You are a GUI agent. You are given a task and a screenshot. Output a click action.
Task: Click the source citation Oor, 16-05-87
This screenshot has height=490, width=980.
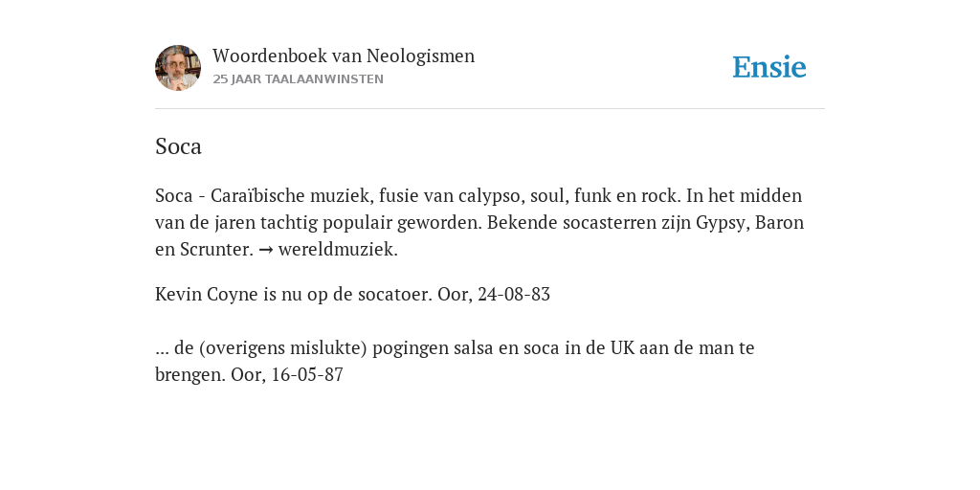point(287,375)
